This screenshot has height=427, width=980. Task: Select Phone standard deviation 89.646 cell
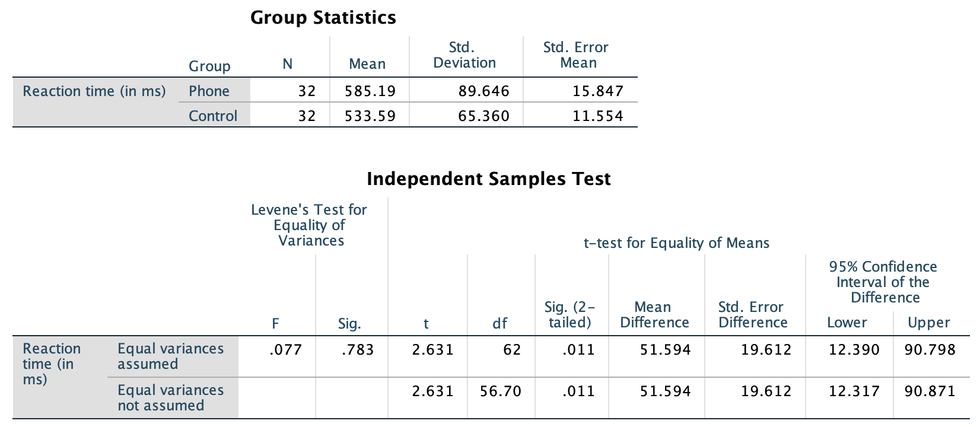pos(483,91)
